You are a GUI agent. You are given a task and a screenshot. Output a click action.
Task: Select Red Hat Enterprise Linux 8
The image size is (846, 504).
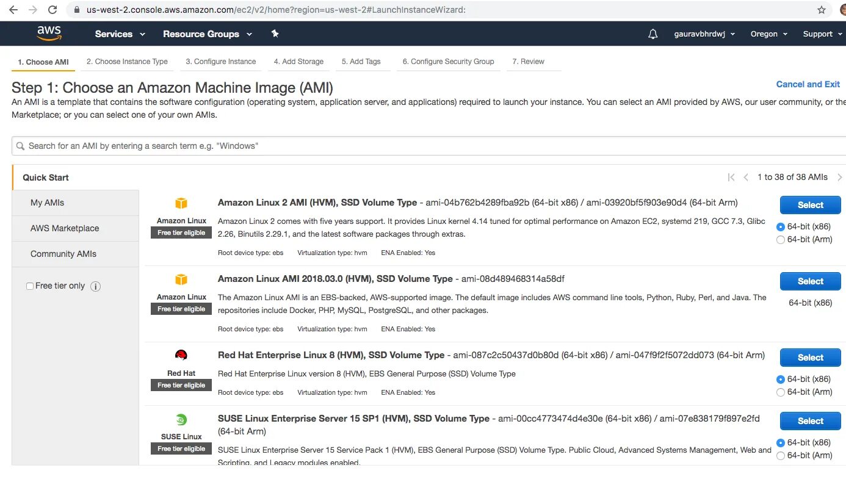(x=811, y=358)
